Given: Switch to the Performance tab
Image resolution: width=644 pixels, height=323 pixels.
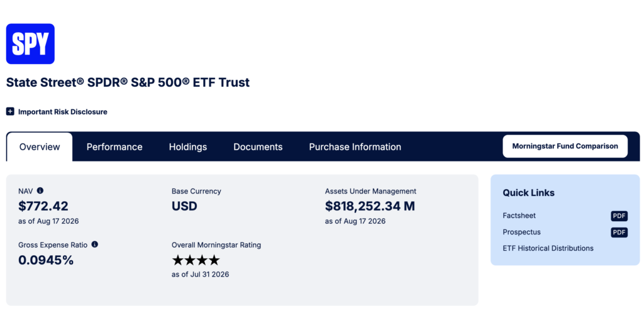Looking at the screenshot, I should [x=114, y=147].
